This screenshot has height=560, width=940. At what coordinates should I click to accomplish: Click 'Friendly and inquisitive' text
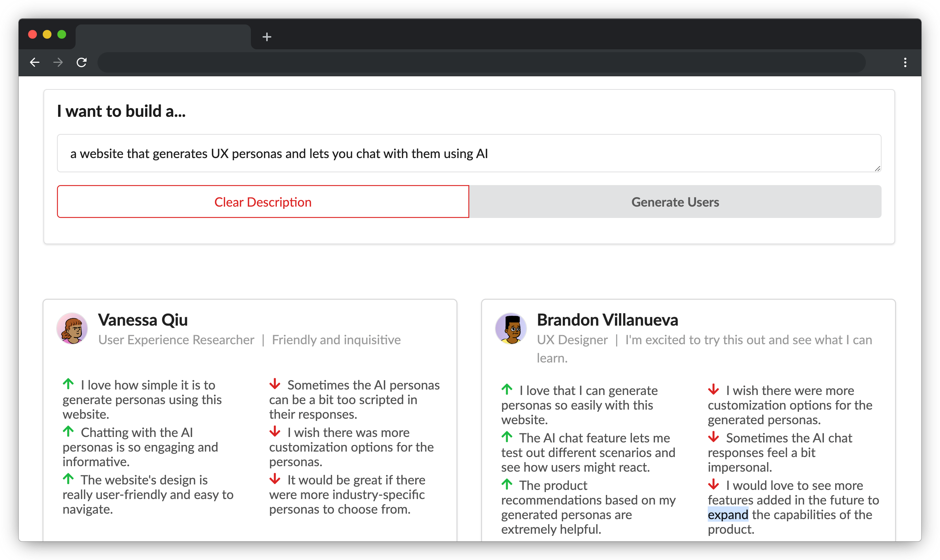[x=336, y=340]
